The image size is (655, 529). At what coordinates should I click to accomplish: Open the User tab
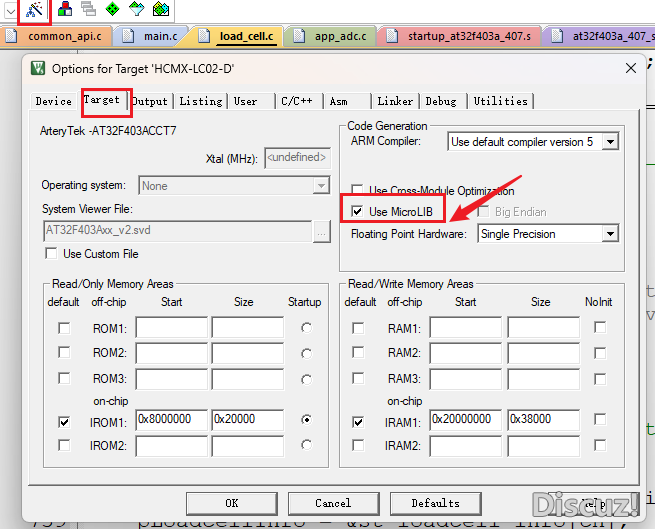(x=252, y=102)
